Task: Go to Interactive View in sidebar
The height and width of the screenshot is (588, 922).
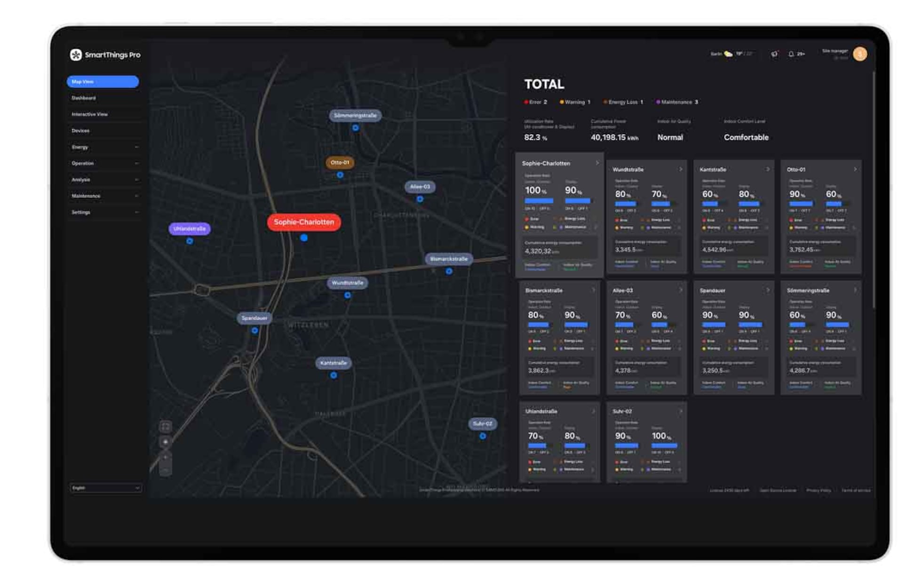Action: tap(89, 114)
